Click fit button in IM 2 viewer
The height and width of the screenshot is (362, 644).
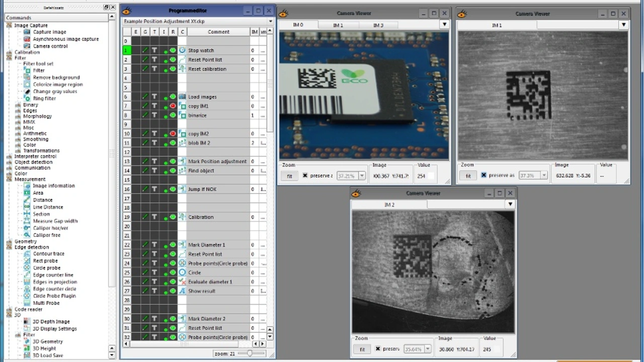362,349
